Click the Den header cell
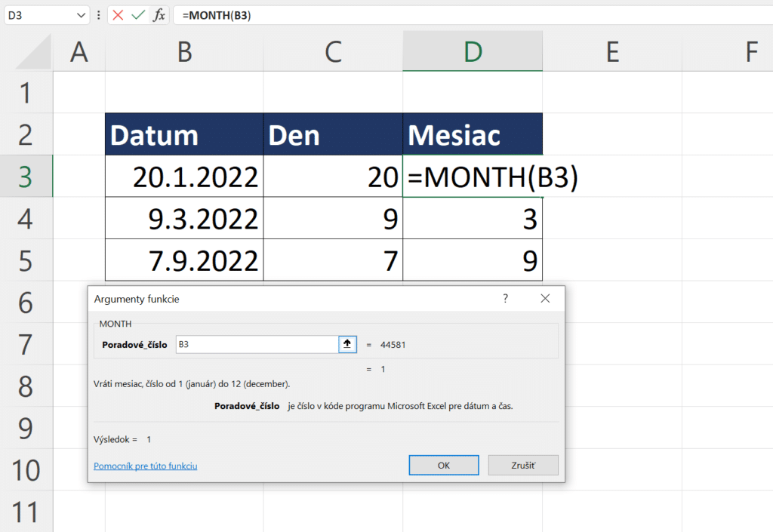 (333, 134)
